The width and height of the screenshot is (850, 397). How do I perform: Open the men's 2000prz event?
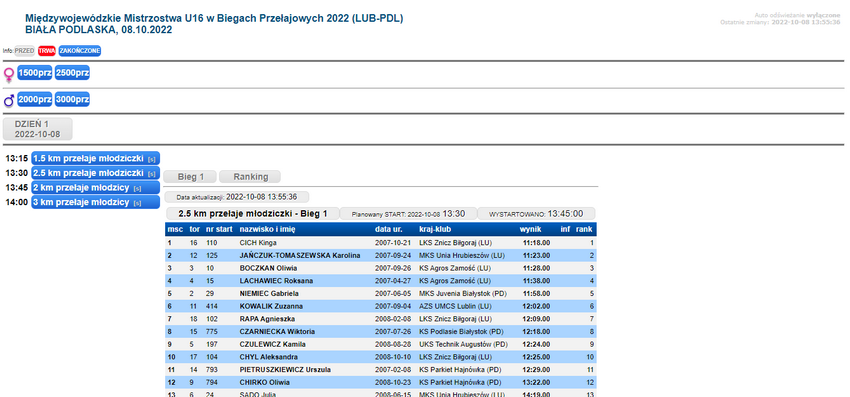[35, 100]
